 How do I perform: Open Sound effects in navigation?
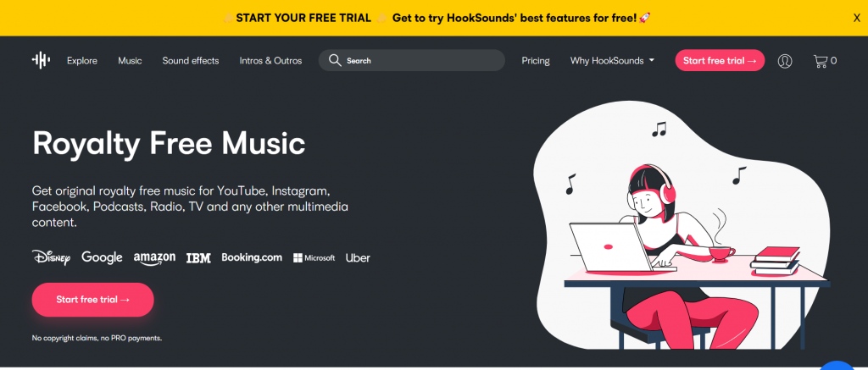coord(191,61)
